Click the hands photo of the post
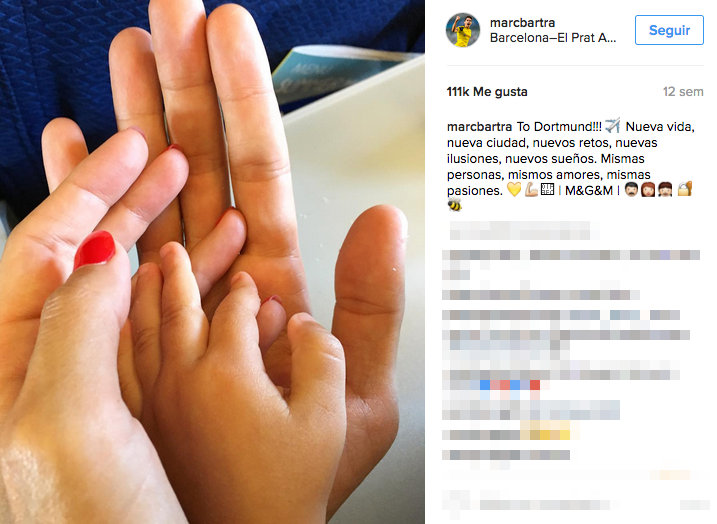The width and height of the screenshot is (717, 524). click(212, 262)
